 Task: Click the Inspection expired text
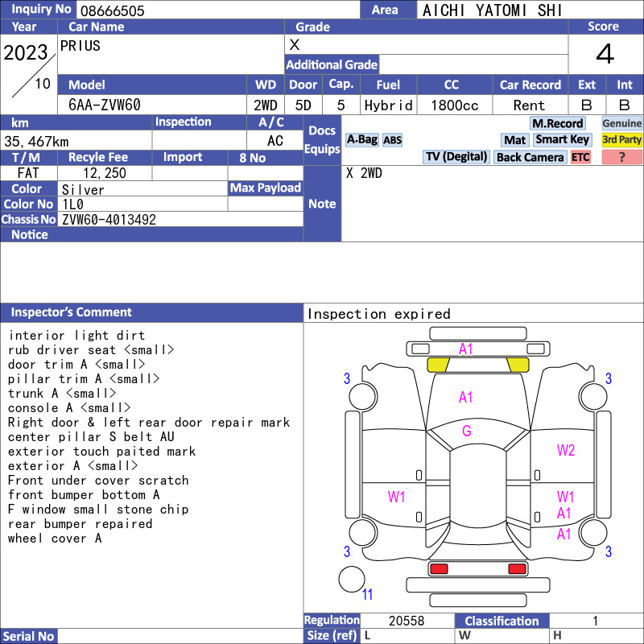(379, 314)
